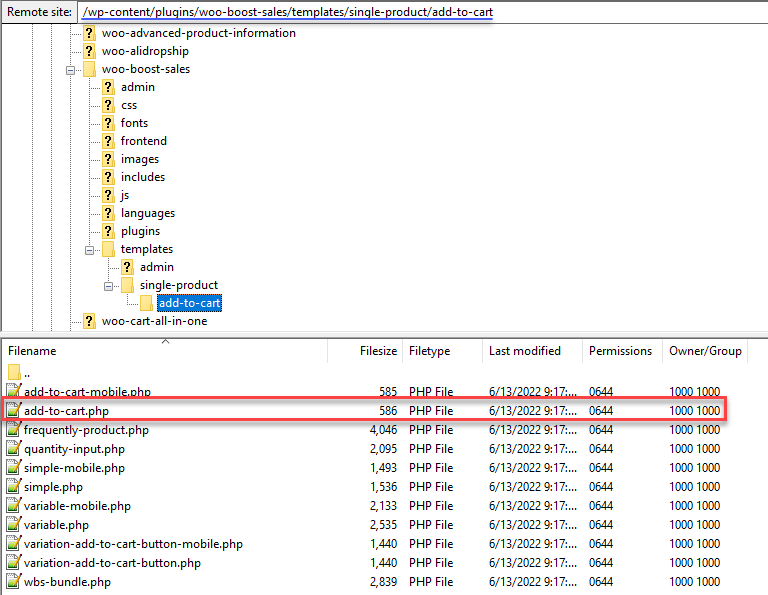Click PHP file icon of add-to-cart.php

click(x=14, y=410)
